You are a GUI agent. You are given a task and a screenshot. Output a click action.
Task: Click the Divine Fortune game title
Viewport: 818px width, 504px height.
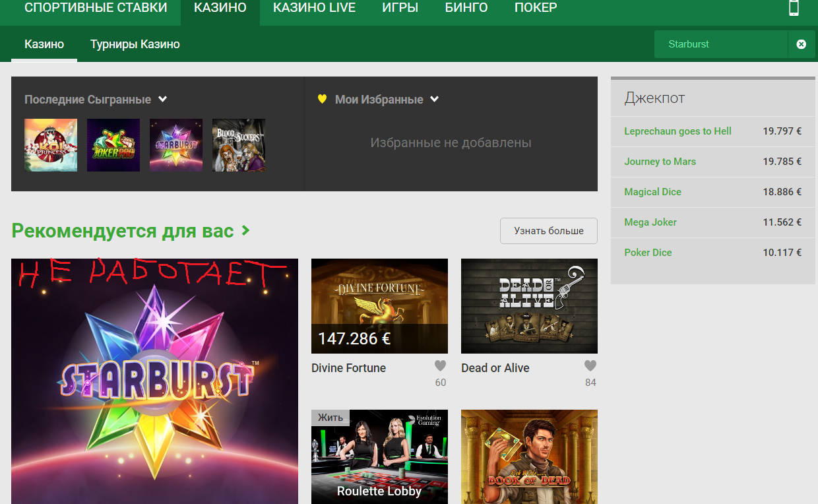click(x=348, y=368)
